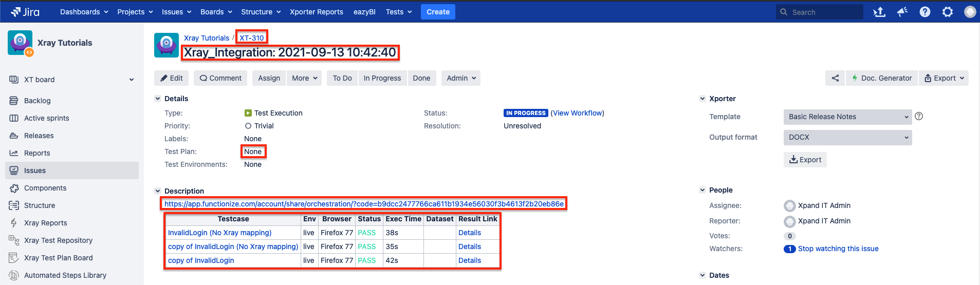This screenshot has width=980, height=285.
Task: Click the Xray Test Repository icon
Action: 14,240
